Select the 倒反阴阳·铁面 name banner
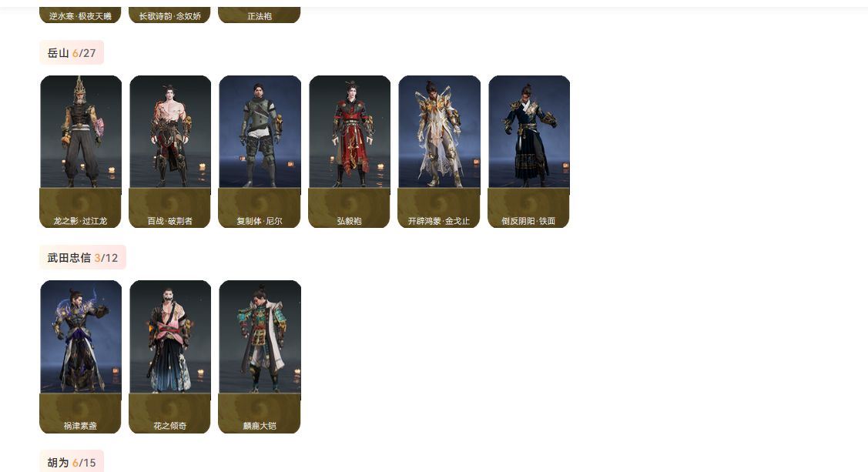This screenshot has height=472, width=868. point(528,208)
